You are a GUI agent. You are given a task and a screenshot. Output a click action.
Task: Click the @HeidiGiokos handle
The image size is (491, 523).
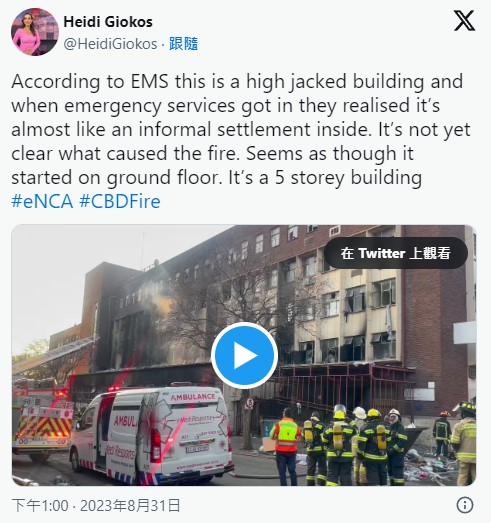[x=110, y=44]
